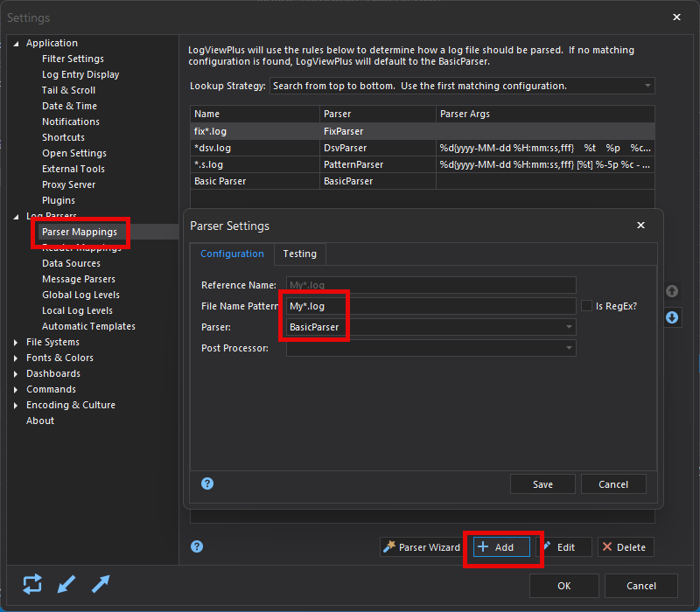This screenshot has height=612, width=700.
Task: Select Message Parsers
Action: click(79, 279)
